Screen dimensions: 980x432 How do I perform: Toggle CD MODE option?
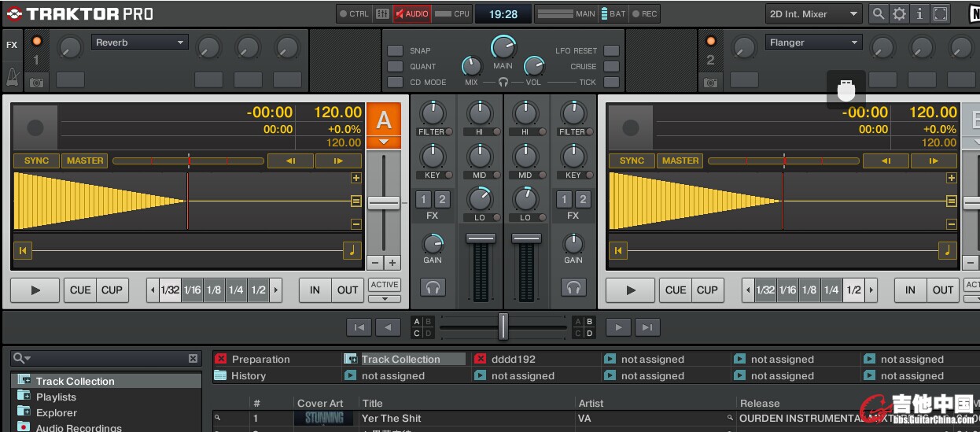395,82
